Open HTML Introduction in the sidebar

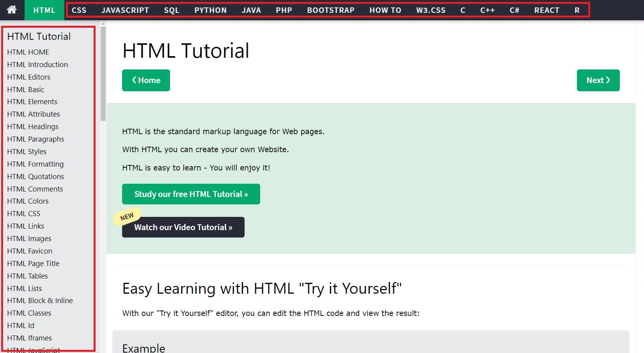pyautogui.click(x=37, y=64)
